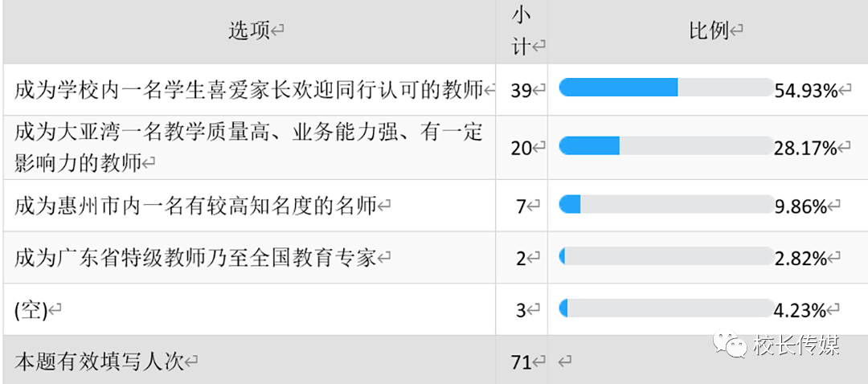This screenshot has width=868, height=384.
Task: Click the 9.86% progress bar
Action: pyautogui.click(x=665, y=205)
